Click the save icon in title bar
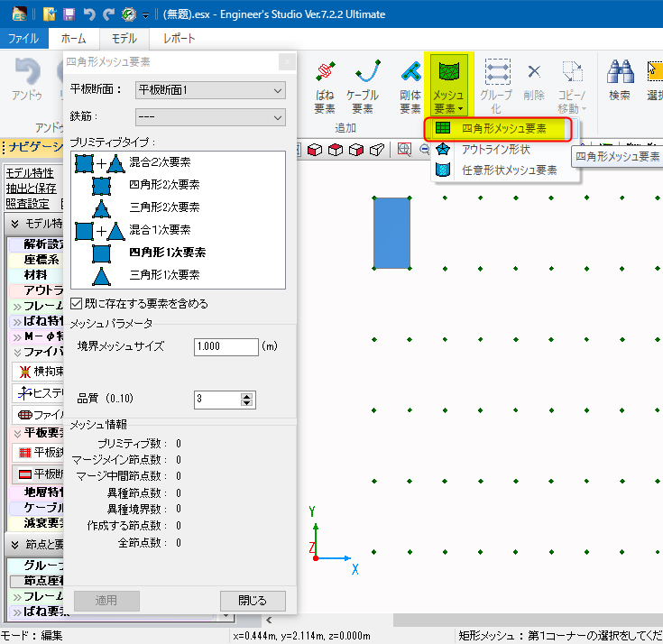The height and width of the screenshot is (644, 663). [x=69, y=14]
